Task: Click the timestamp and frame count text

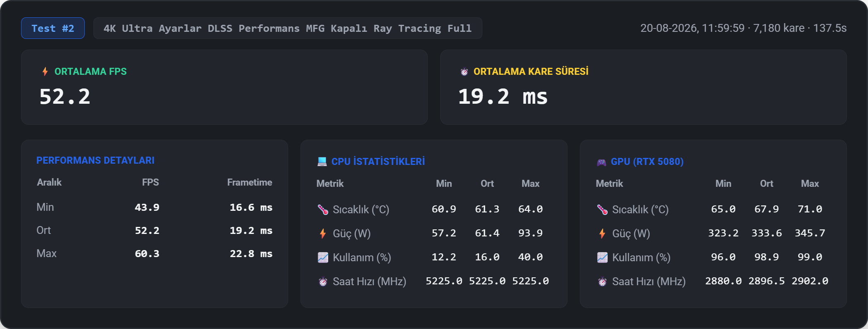Action: coord(744,28)
